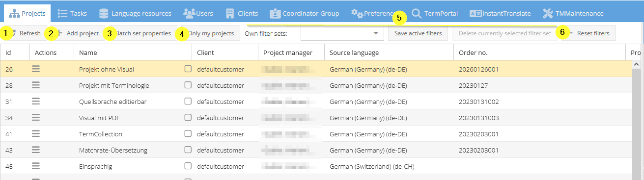The width and height of the screenshot is (644, 180).
Task: Tick checkbox for Projekt ohne Visual
Action: 188,69
